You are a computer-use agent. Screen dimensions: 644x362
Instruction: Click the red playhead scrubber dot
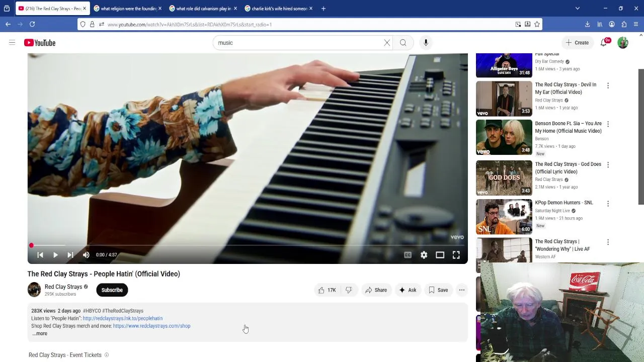(x=31, y=245)
